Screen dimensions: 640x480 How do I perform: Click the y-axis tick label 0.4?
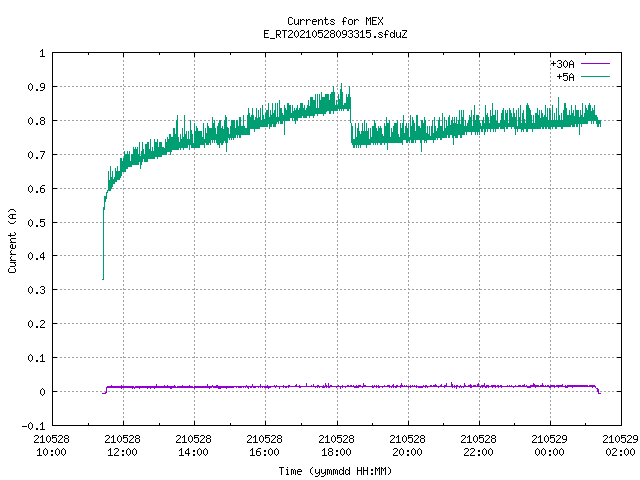[x=37, y=256]
